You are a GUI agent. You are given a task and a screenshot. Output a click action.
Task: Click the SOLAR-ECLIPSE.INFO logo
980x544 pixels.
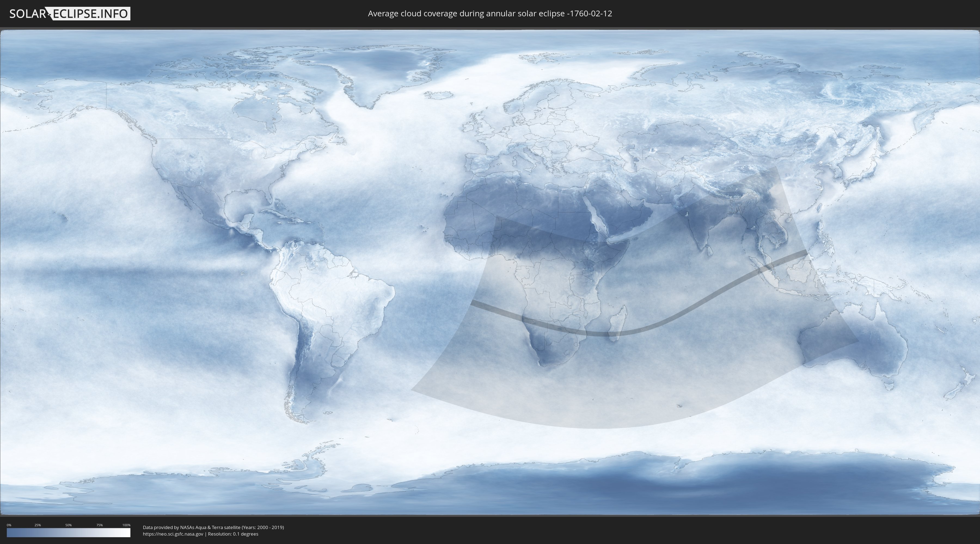click(69, 14)
